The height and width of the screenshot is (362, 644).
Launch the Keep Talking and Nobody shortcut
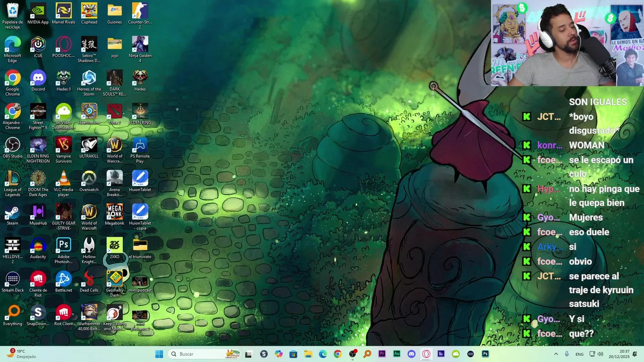click(x=114, y=318)
